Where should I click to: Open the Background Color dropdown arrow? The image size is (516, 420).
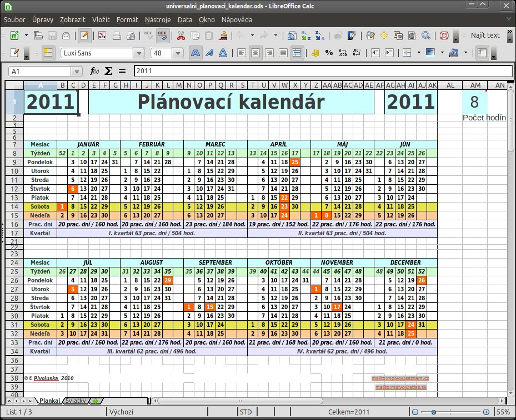[x=442, y=53]
